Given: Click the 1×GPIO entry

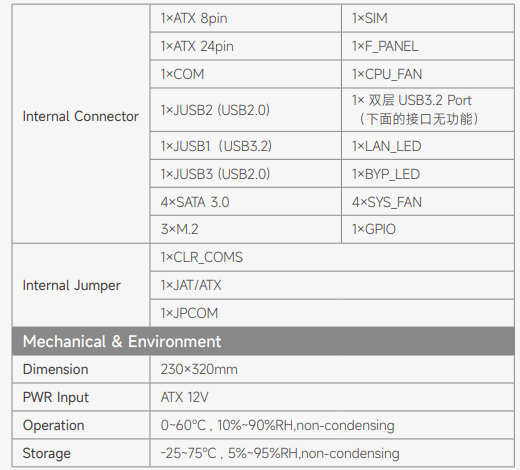Looking at the screenshot, I should [x=428, y=230].
